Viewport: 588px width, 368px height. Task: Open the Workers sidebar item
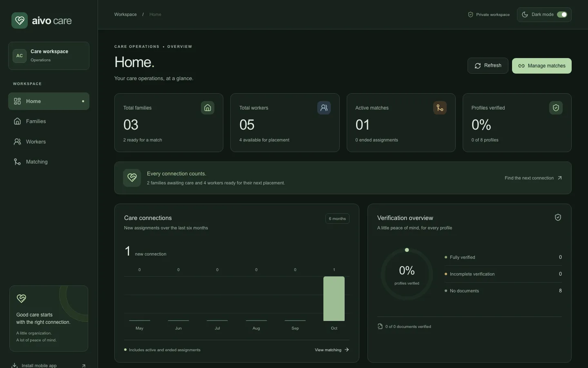coord(49,141)
